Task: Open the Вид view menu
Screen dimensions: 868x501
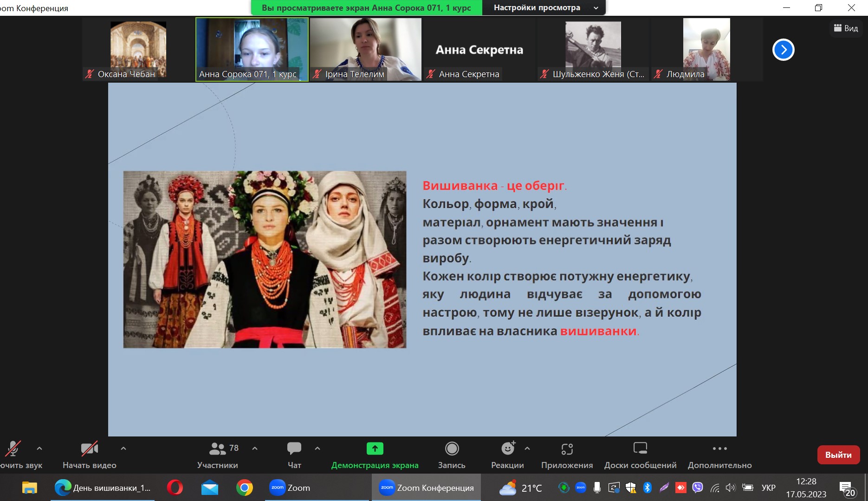Action: (846, 28)
